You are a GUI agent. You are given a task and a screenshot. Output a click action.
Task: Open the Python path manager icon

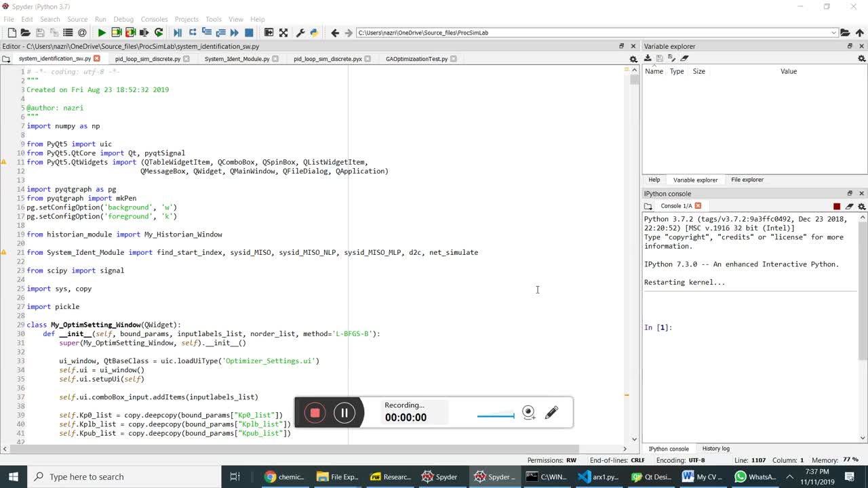(314, 33)
